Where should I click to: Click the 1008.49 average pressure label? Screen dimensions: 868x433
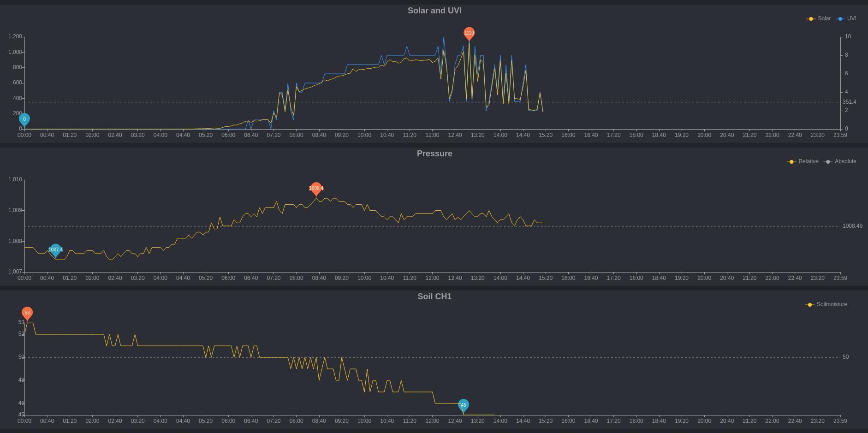click(x=852, y=226)
